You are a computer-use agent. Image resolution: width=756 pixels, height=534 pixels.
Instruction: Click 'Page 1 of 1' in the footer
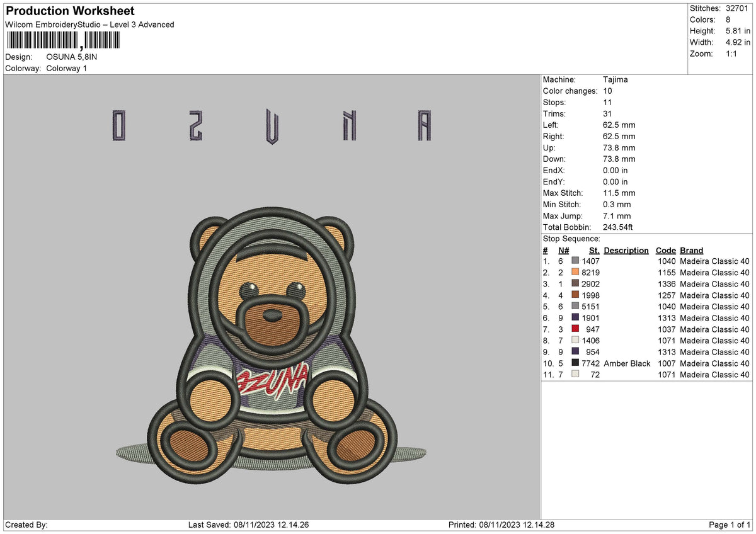click(x=730, y=525)
